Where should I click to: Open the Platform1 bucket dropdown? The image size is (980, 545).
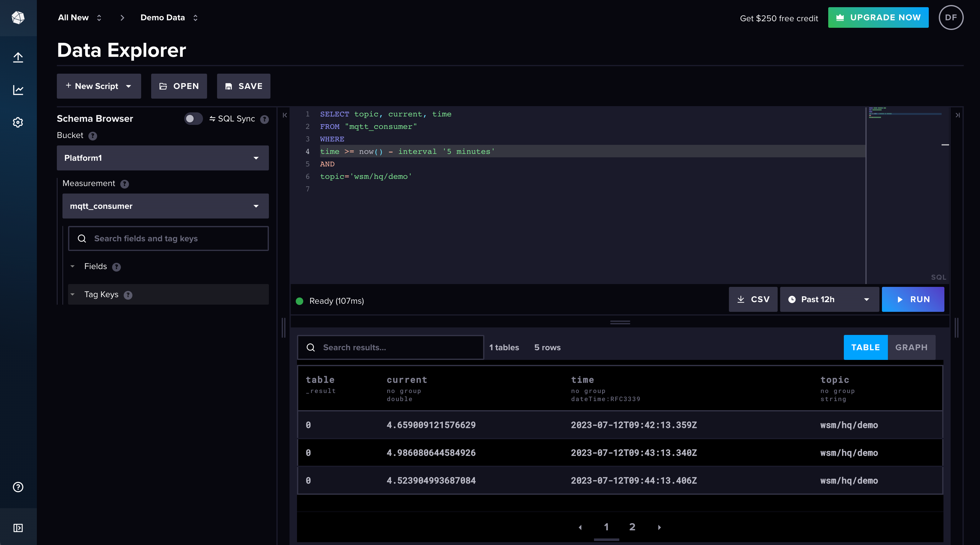(162, 158)
